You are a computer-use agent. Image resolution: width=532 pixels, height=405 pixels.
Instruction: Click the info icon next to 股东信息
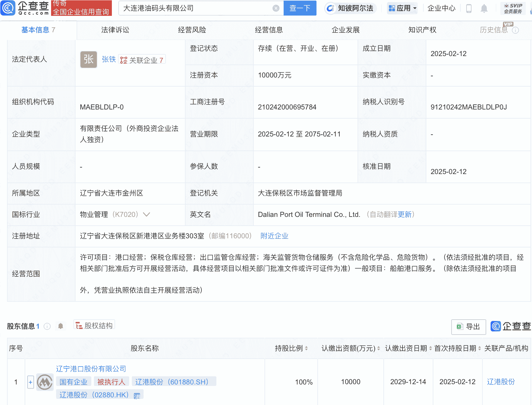click(47, 326)
